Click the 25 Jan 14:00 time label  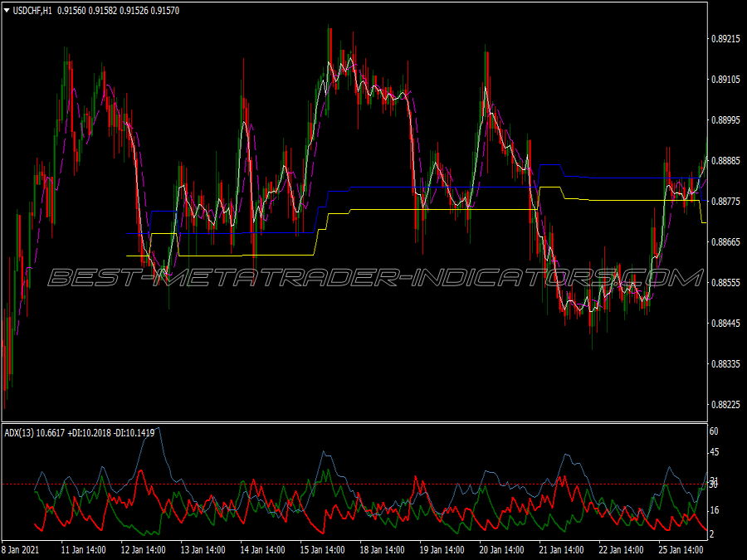(x=681, y=549)
